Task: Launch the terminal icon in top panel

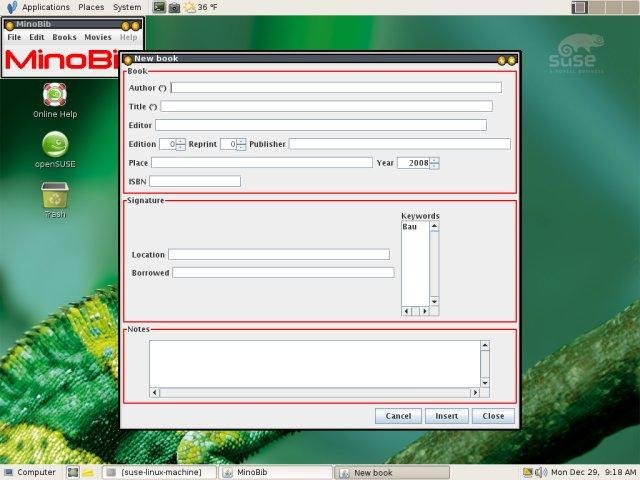Action: pyautogui.click(x=159, y=7)
